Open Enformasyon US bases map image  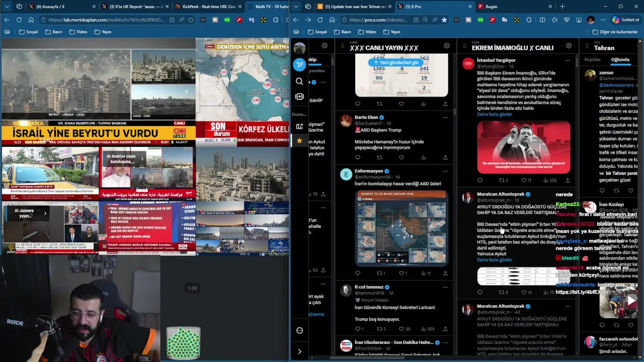401,228
